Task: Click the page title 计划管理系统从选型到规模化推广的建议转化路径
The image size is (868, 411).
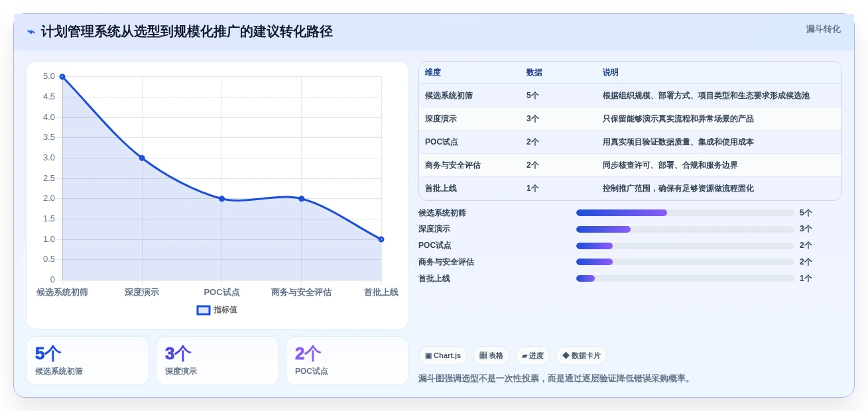Action: click(187, 32)
